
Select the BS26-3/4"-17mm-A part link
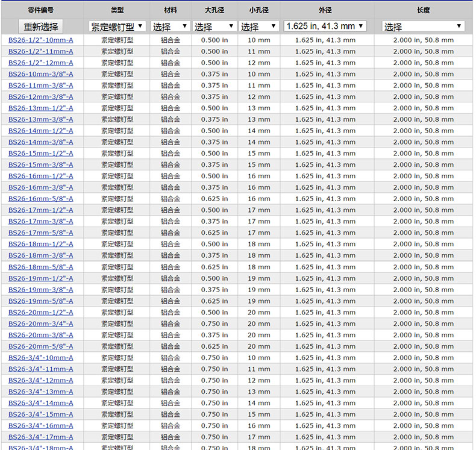[x=41, y=437]
